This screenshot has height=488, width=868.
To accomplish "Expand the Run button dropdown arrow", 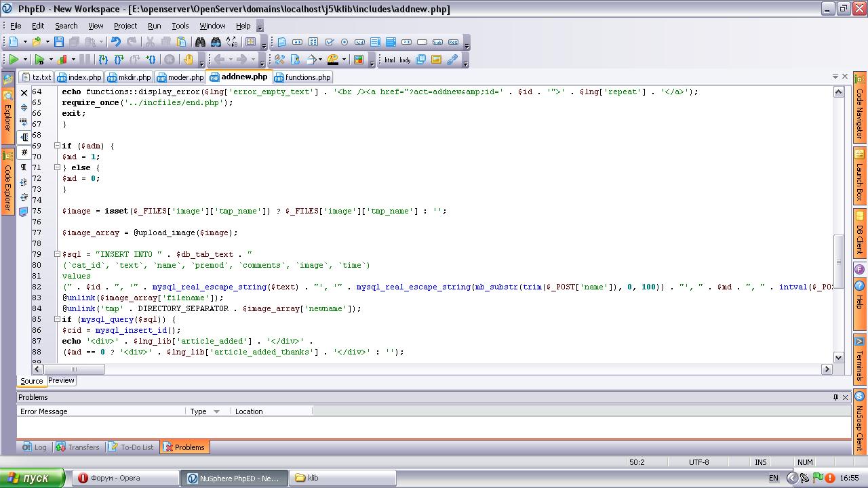I will pos(24,60).
